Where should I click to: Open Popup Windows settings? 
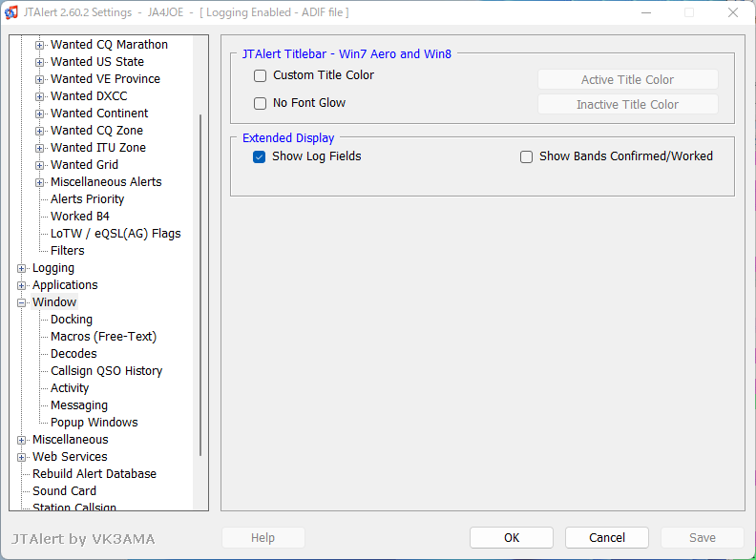[x=94, y=423]
